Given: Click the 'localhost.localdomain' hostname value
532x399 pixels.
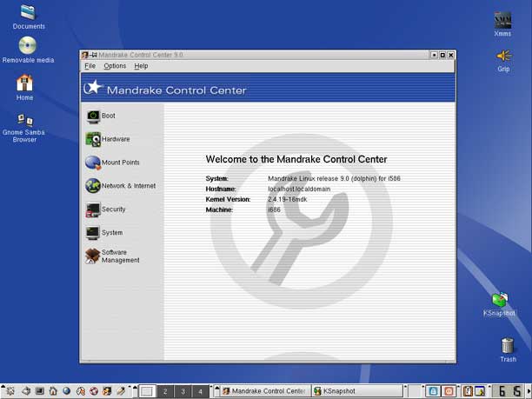Looking at the screenshot, I should tap(299, 189).
